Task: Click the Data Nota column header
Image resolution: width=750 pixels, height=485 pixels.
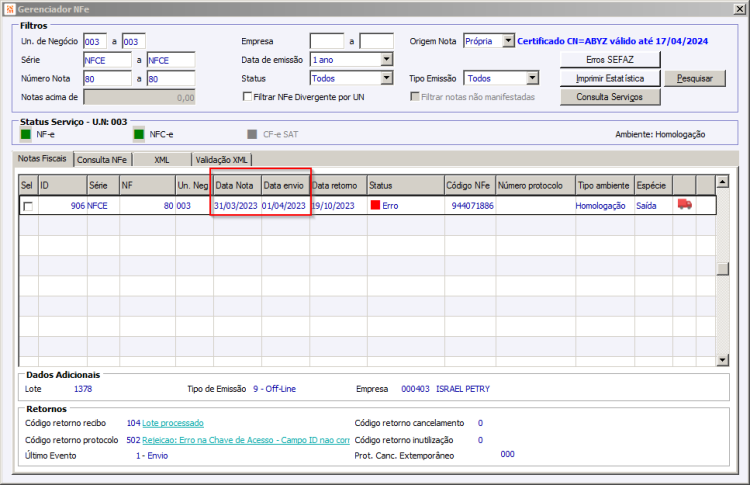Action: tap(237, 185)
